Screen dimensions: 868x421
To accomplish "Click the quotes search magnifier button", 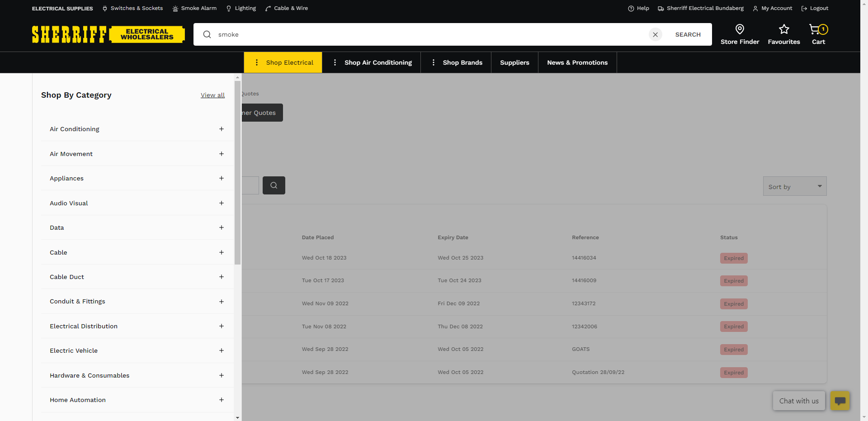I will coord(274,185).
